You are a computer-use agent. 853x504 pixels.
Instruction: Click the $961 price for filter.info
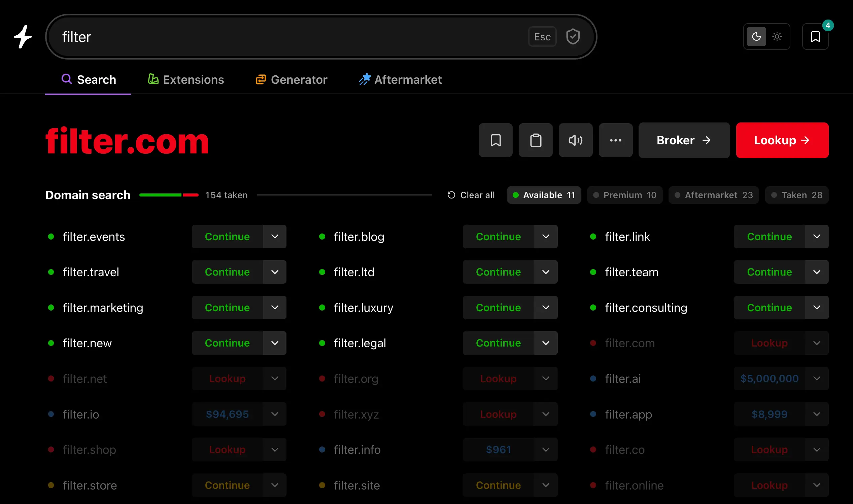pyautogui.click(x=498, y=449)
